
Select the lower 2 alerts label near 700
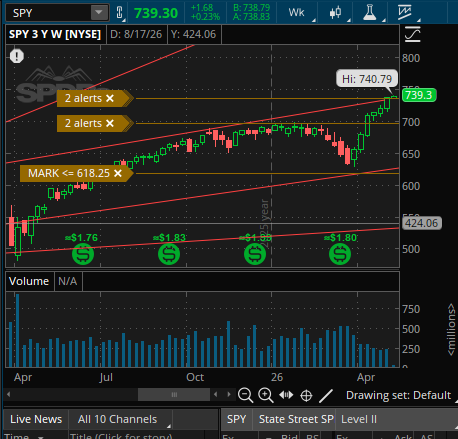83,123
